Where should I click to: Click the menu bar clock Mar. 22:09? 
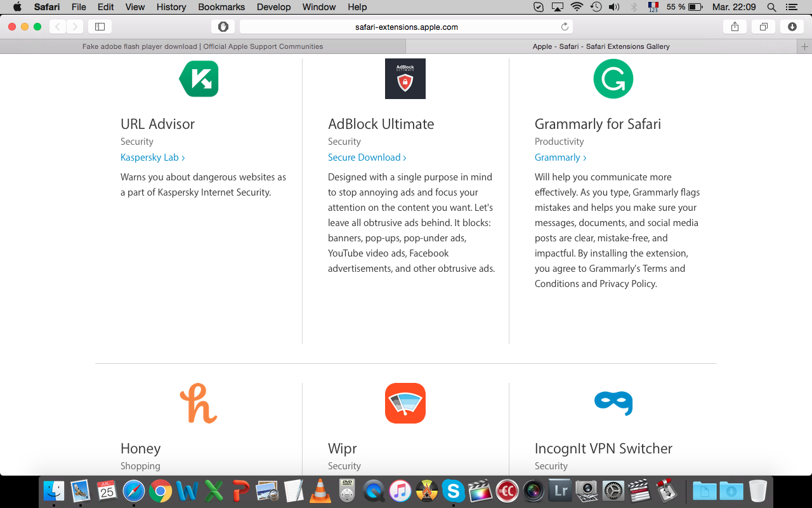pyautogui.click(x=734, y=7)
